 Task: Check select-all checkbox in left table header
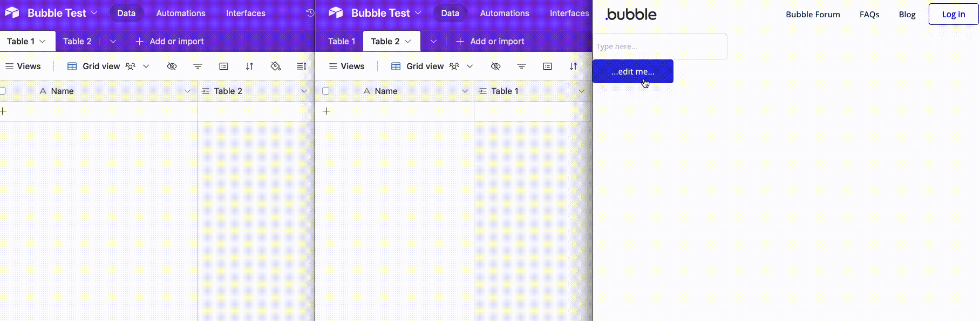(x=3, y=91)
